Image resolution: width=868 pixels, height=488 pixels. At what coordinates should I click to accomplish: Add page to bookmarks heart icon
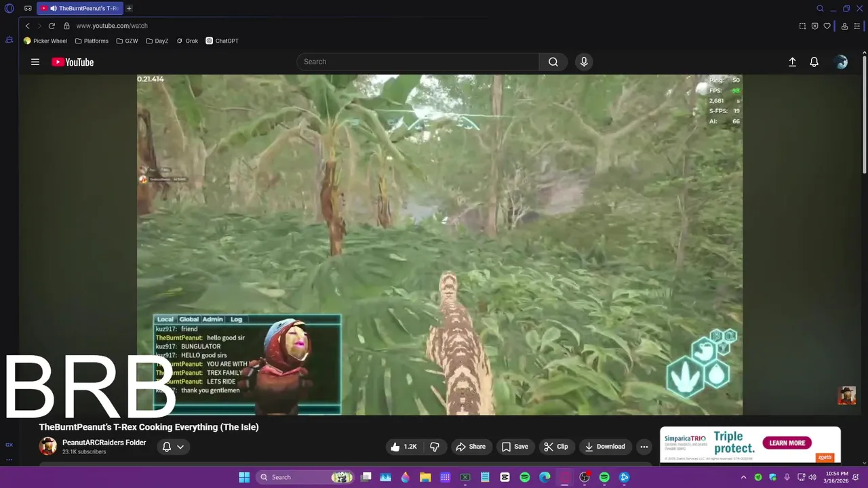[x=827, y=26]
